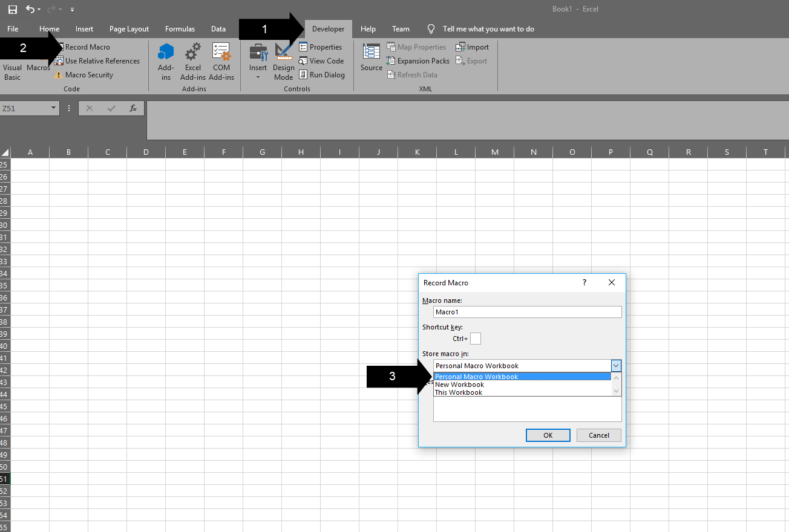Confirm macro recording with OK
Screen dimensions: 789x532
pyautogui.click(x=548, y=435)
